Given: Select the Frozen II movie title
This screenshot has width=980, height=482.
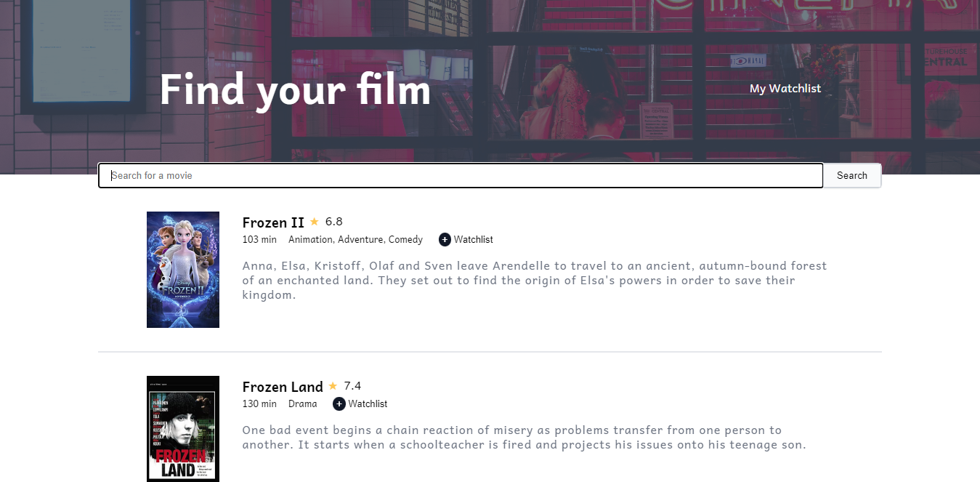Looking at the screenshot, I should coord(273,222).
